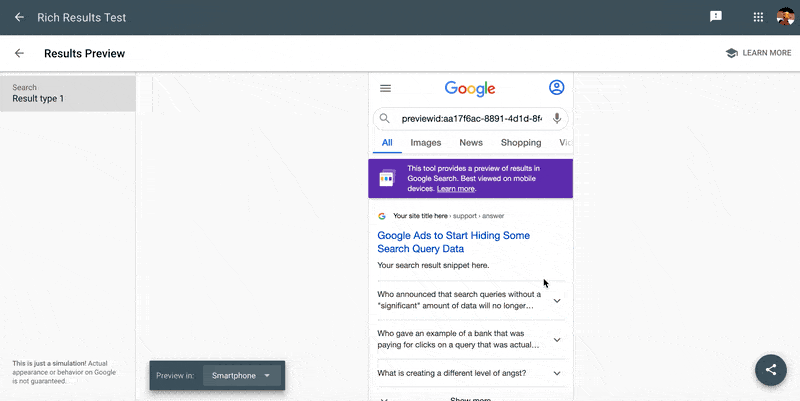
Task: Click the magnifier search icon in the search box
Action: (x=385, y=118)
